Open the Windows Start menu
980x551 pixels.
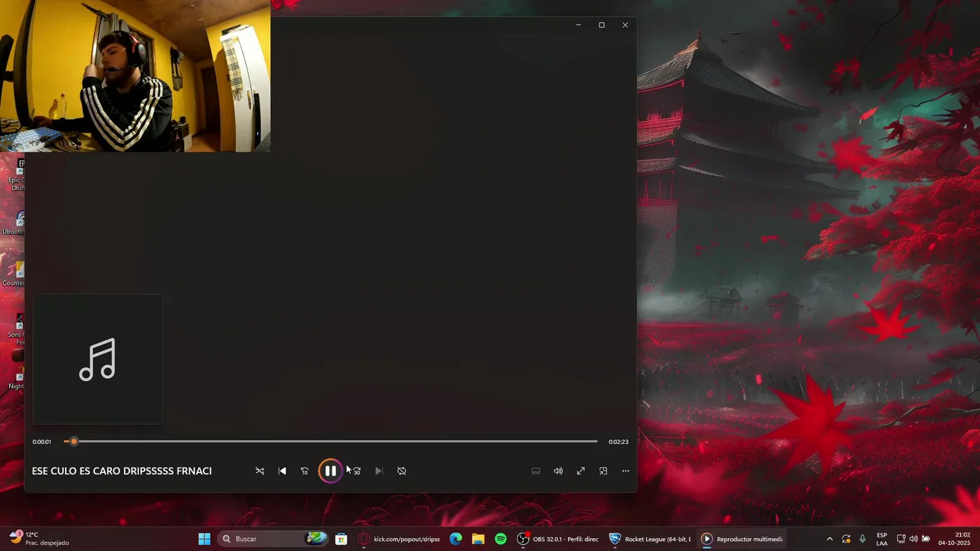(x=204, y=539)
